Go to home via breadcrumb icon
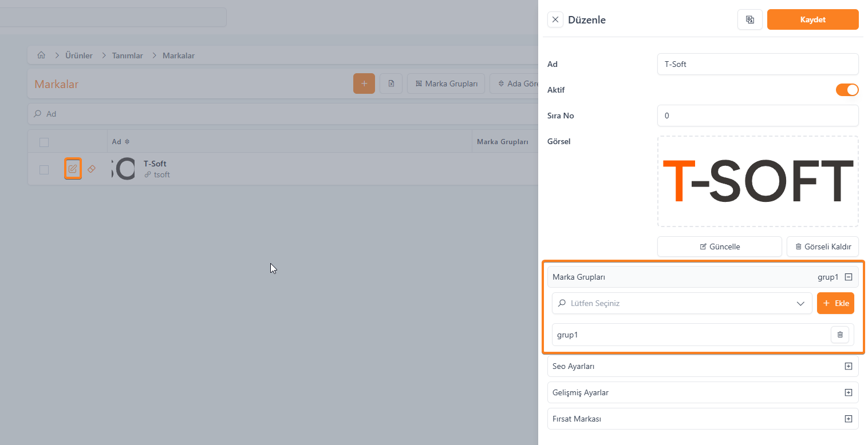The image size is (868, 445). [41, 55]
